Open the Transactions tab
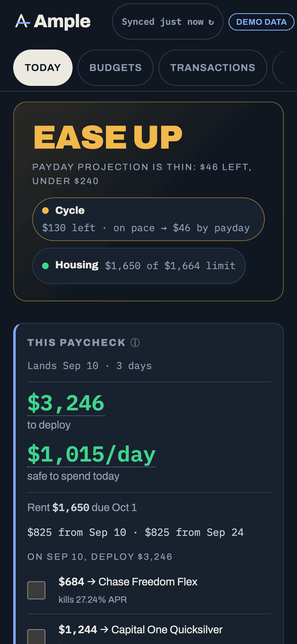This screenshot has height=644, width=297. (x=213, y=68)
